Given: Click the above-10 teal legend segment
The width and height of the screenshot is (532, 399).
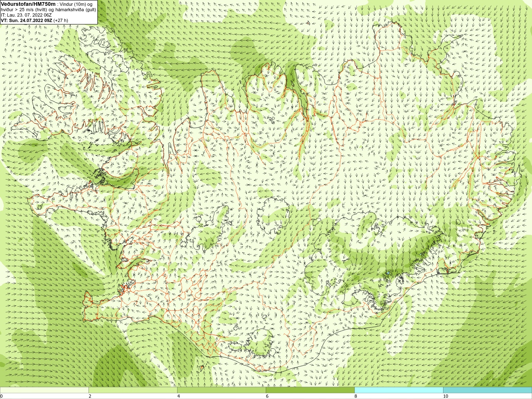Looking at the screenshot, I should (x=488, y=390).
